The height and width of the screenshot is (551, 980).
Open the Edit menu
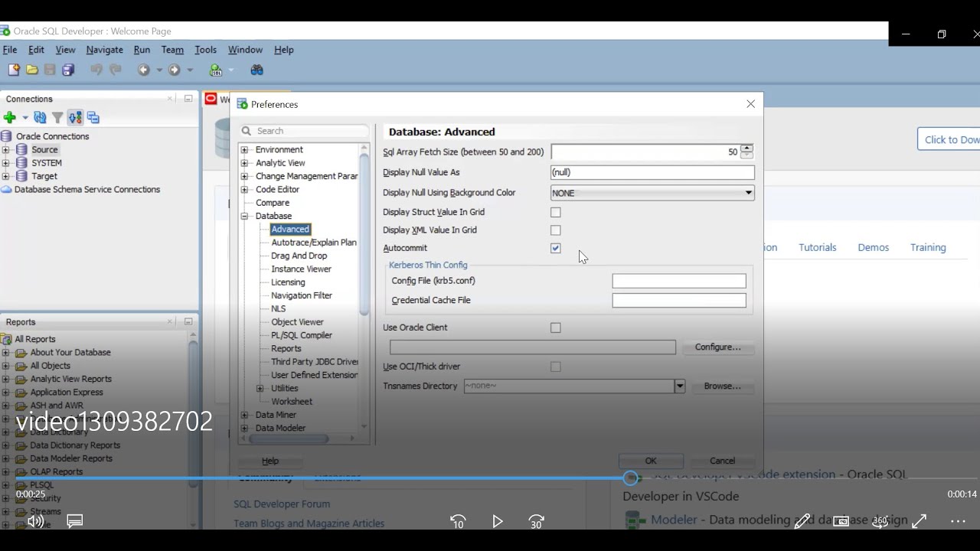tap(36, 50)
